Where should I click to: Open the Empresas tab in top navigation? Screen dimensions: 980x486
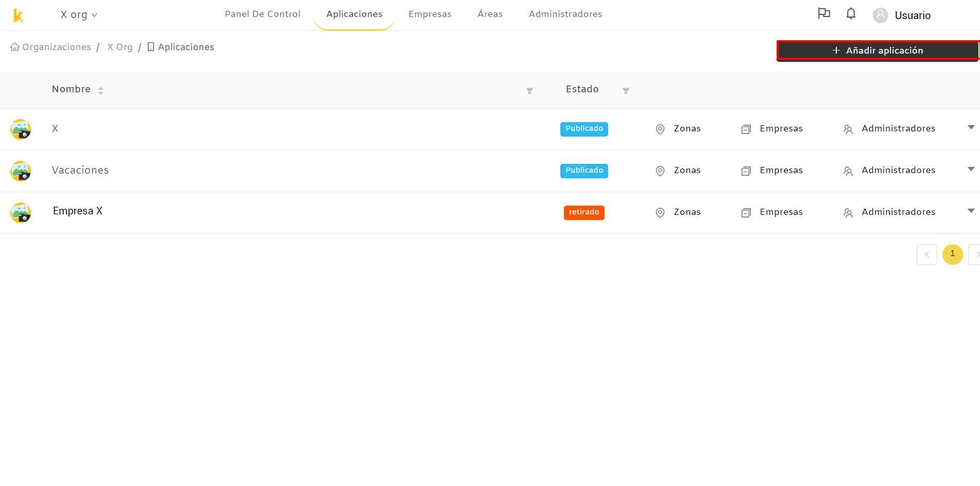click(x=430, y=14)
